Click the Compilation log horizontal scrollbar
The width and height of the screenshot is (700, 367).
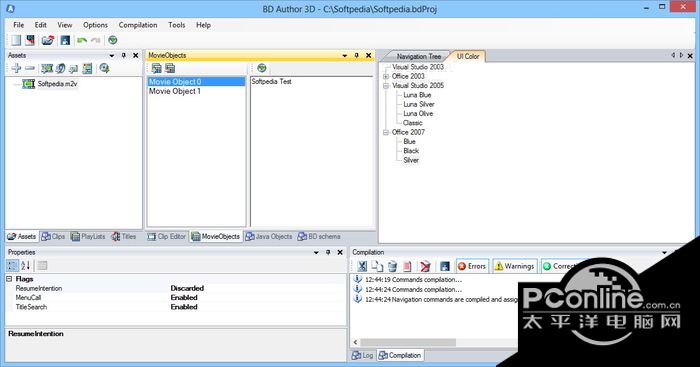408,343
